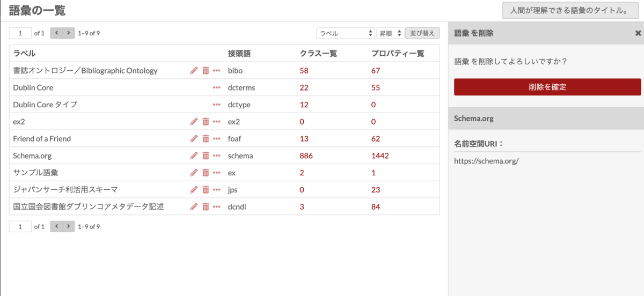Open dcndl property count 84 link
The image size is (644, 296).
coord(376,206)
